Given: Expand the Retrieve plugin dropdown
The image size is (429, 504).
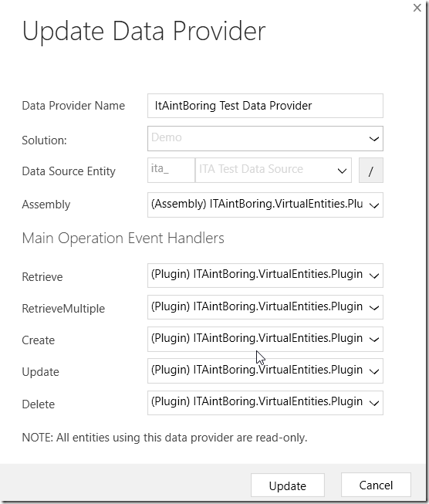Looking at the screenshot, I should [x=265, y=276].
